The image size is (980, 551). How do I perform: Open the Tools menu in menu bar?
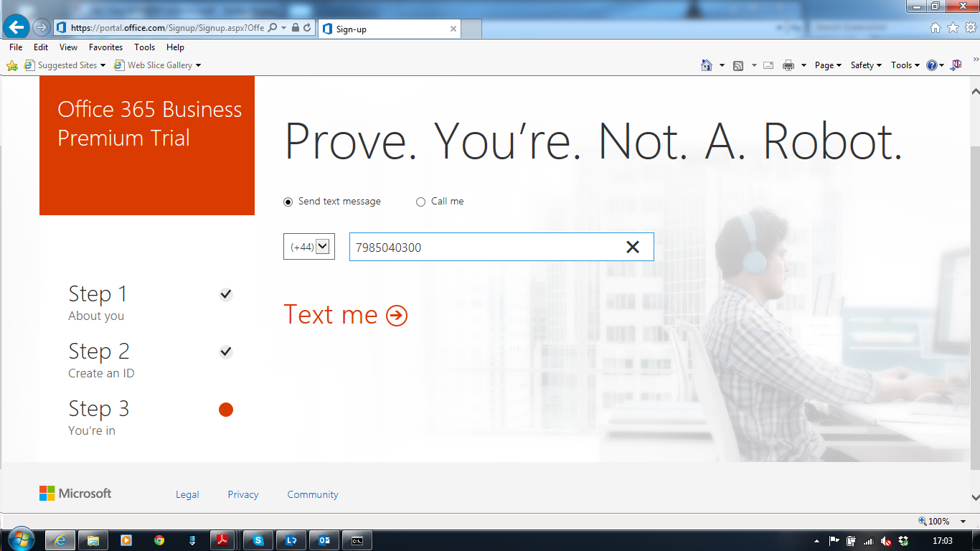144,47
